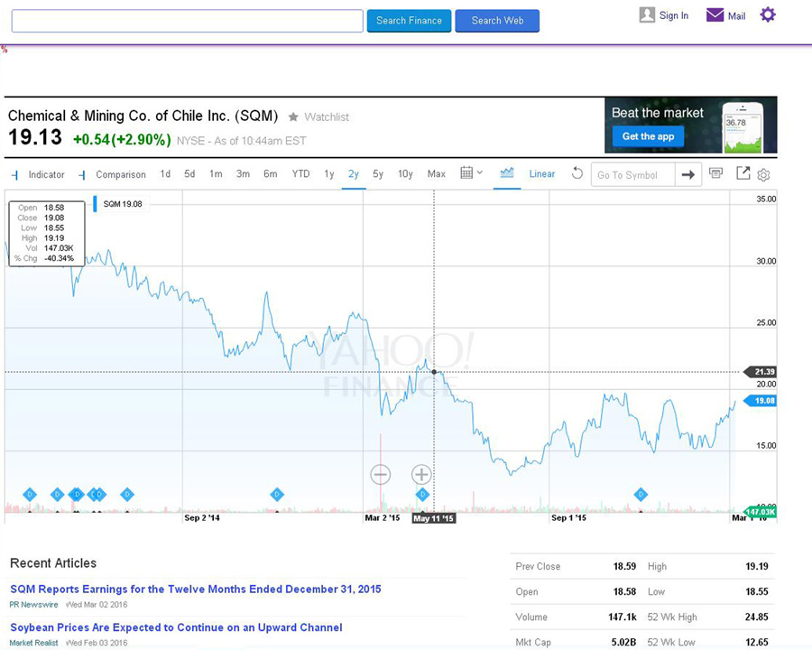Click the Go To Symbol input field

(632, 175)
